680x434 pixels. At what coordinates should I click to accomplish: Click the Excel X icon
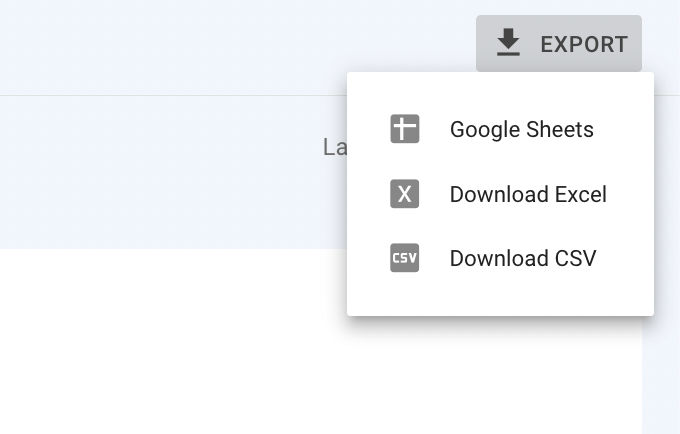(x=405, y=194)
